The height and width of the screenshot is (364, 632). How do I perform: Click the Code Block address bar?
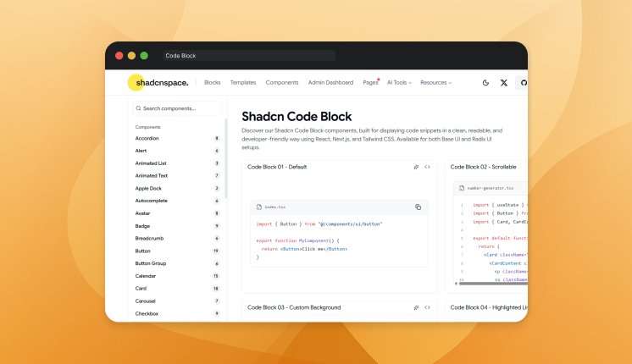pyautogui.click(x=249, y=56)
